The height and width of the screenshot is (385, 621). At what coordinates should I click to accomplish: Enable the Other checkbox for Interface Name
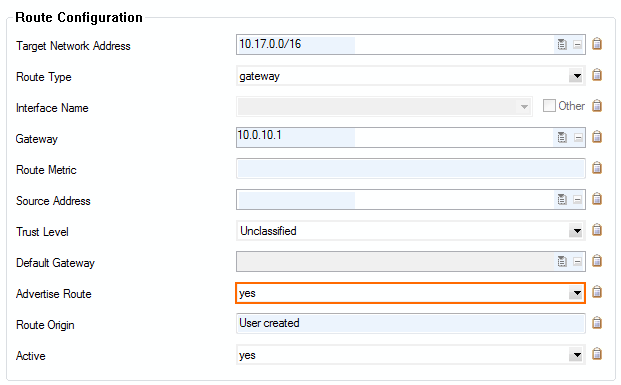click(549, 106)
